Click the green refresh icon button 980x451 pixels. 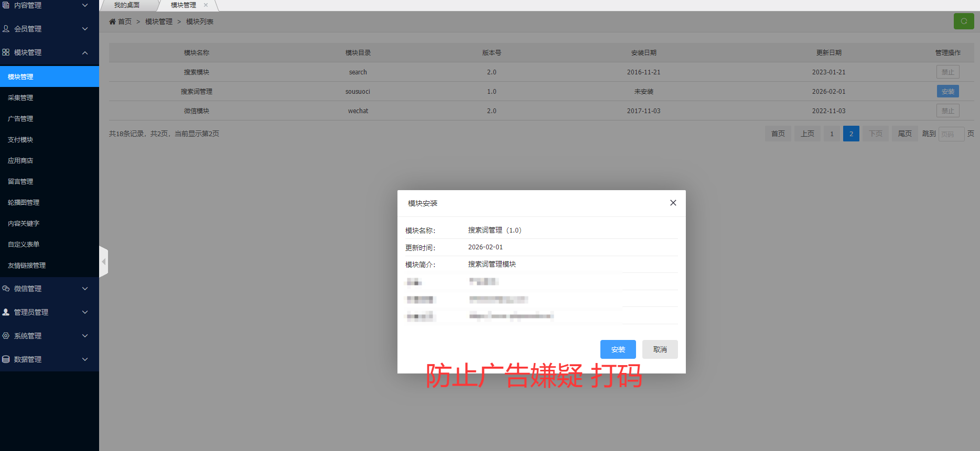click(964, 21)
